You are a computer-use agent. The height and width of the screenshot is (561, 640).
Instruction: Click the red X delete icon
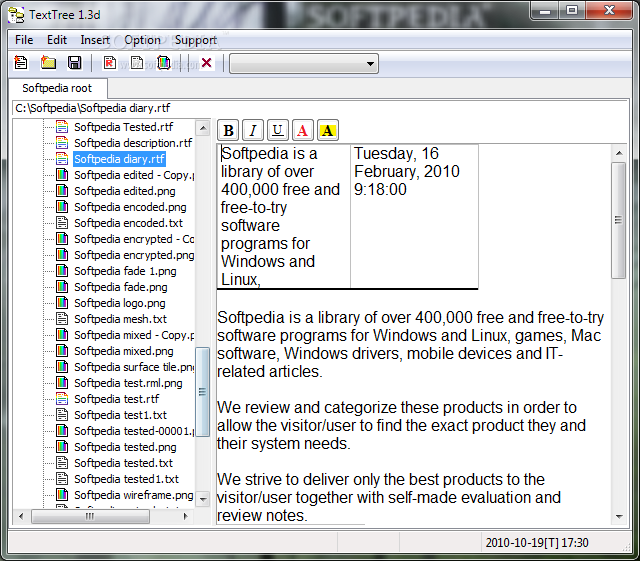pos(207,63)
